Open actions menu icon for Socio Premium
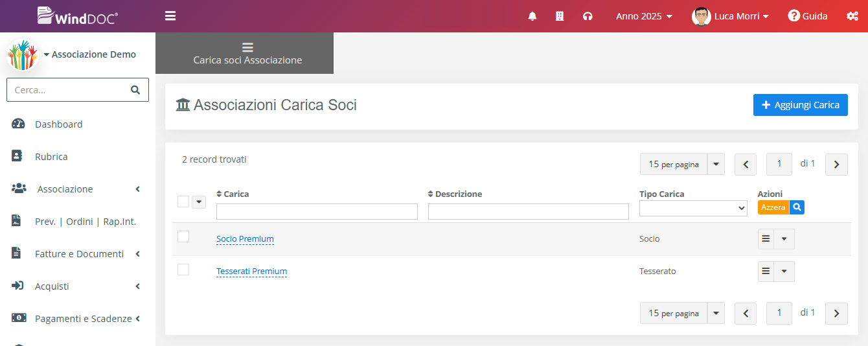Image resolution: width=868 pixels, height=346 pixels. (x=766, y=238)
